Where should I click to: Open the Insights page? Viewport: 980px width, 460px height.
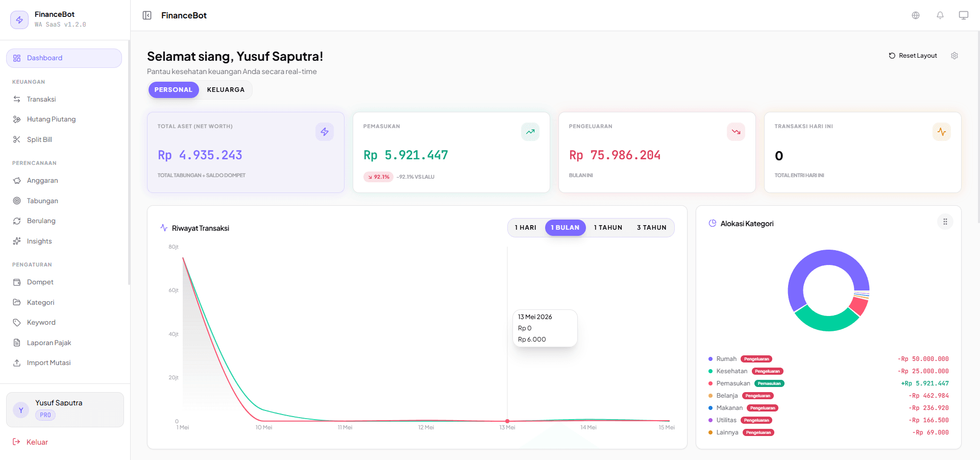pos(64,241)
